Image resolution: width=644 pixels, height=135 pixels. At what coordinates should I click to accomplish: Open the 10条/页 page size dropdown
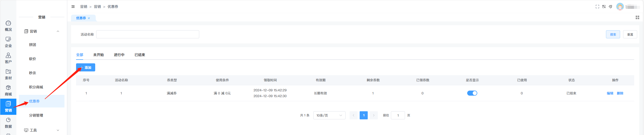(x=329, y=115)
